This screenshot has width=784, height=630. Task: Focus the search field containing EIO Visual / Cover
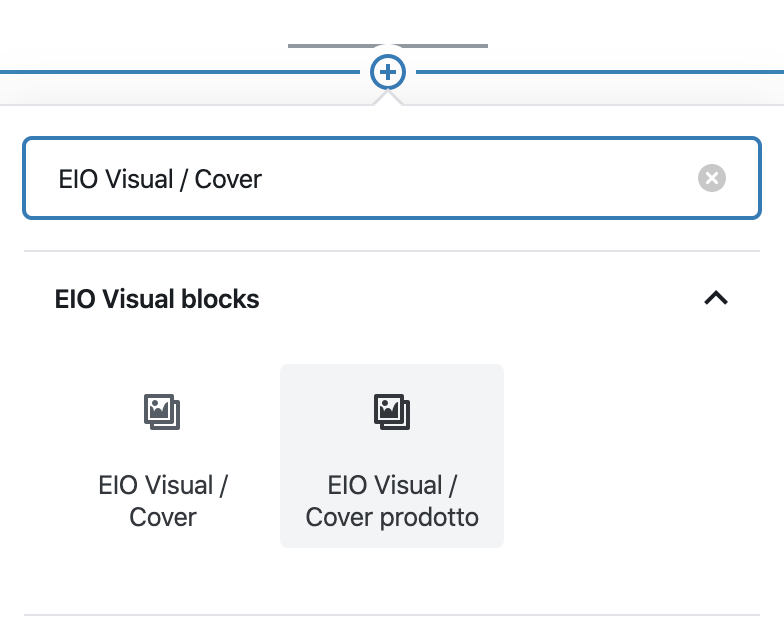pos(392,178)
